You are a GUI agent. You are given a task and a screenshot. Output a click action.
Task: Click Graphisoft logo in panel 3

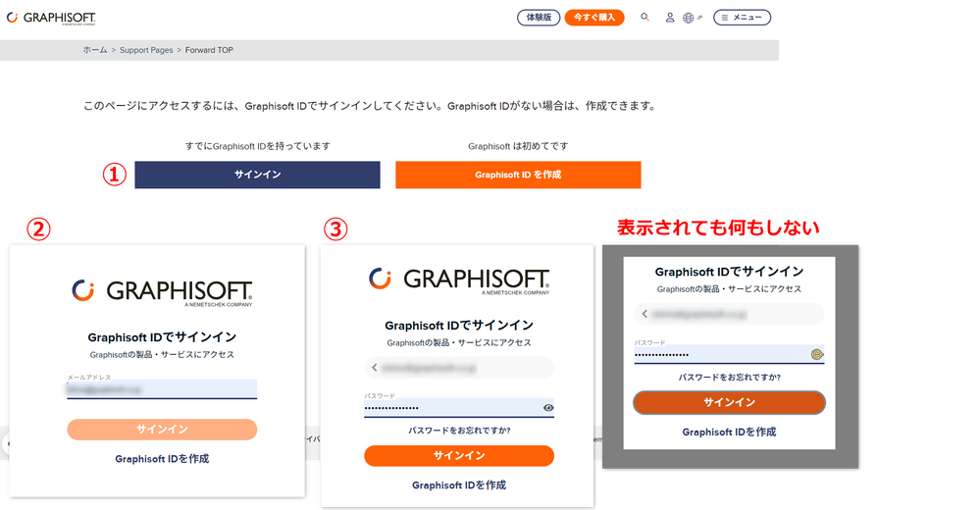click(x=459, y=280)
